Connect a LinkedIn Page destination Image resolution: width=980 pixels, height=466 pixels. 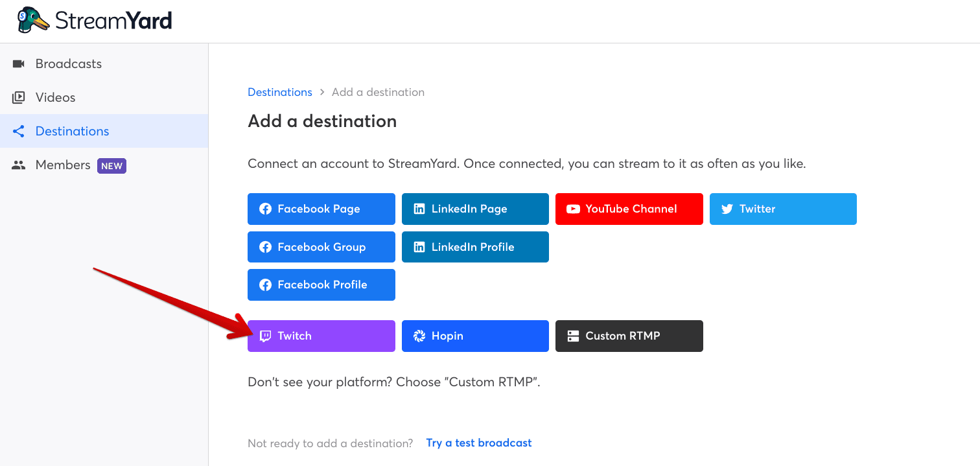[475, 209]
